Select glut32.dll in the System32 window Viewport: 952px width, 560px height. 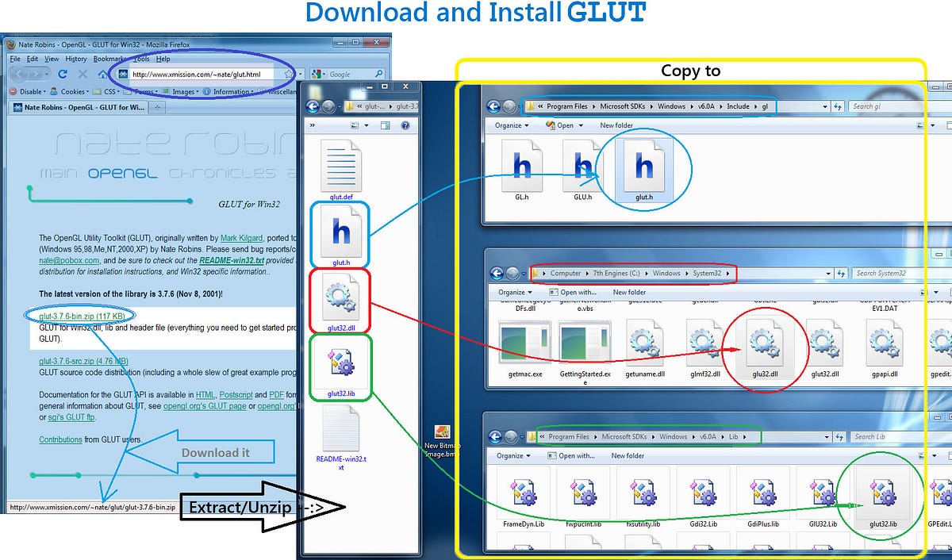coord(825,350)
